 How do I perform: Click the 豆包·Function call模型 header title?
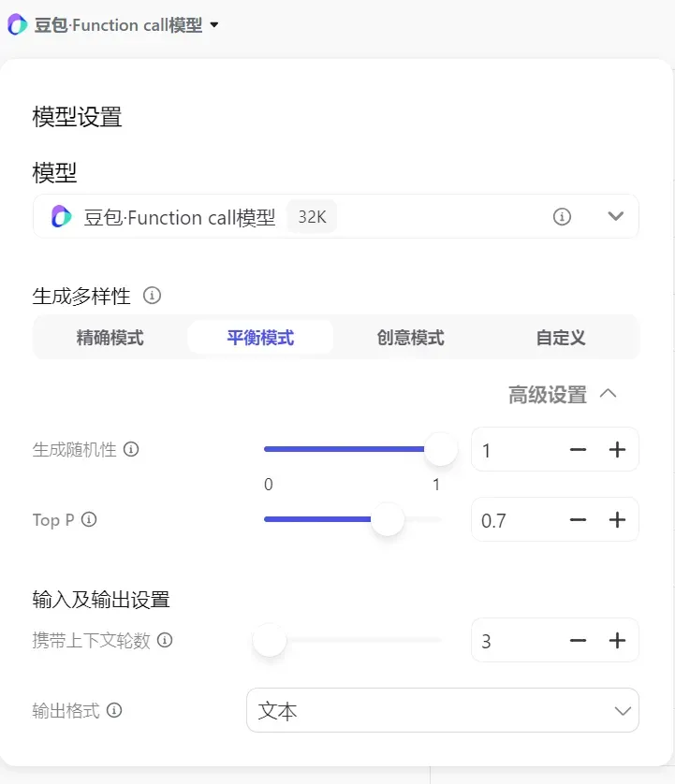pyautogui.click(x=118, y=24)
